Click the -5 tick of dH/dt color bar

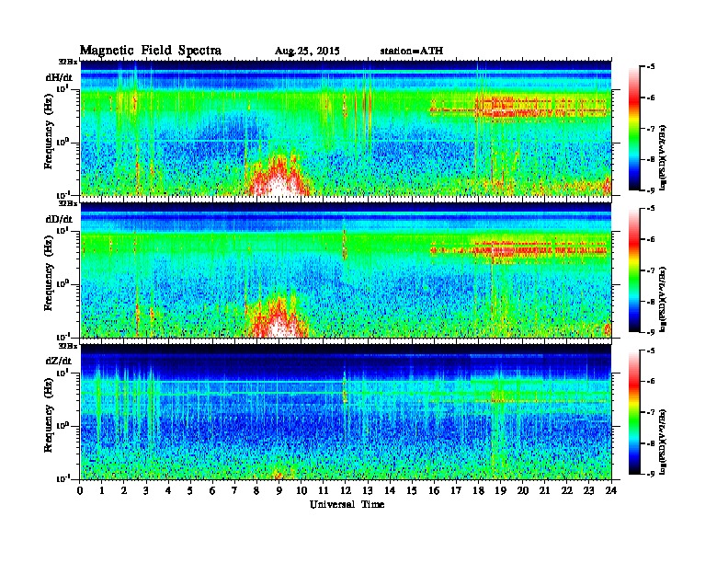point(651,67)
